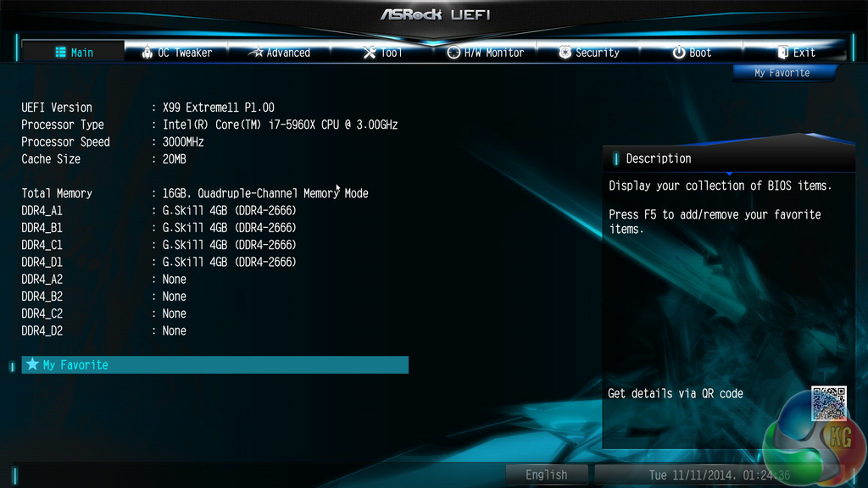
Task: Click DDR4_B1 G.Skill 4GB entry
Action: 229,227
